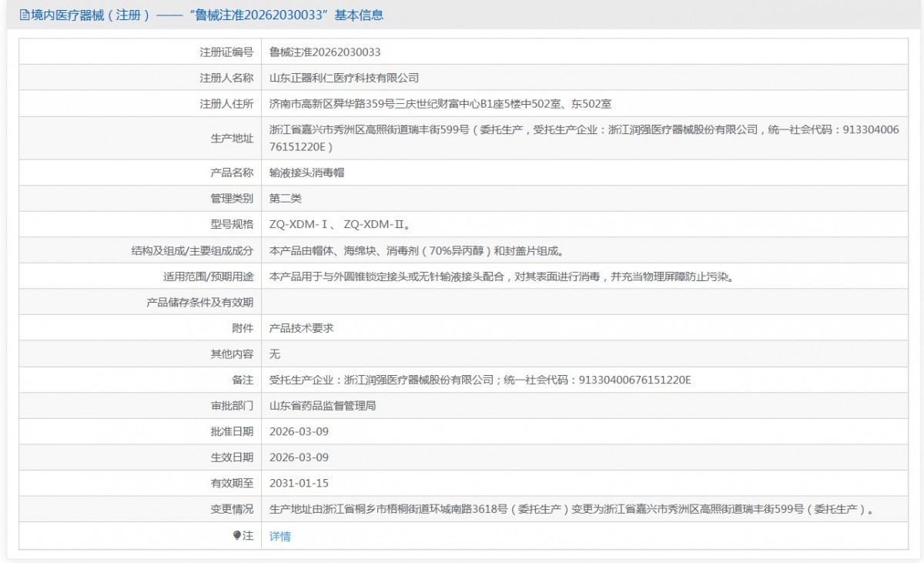Select remark text 受托生产企业：浙江润强医疗器械
The image size is (924, 563).
[x=480, y=380]
